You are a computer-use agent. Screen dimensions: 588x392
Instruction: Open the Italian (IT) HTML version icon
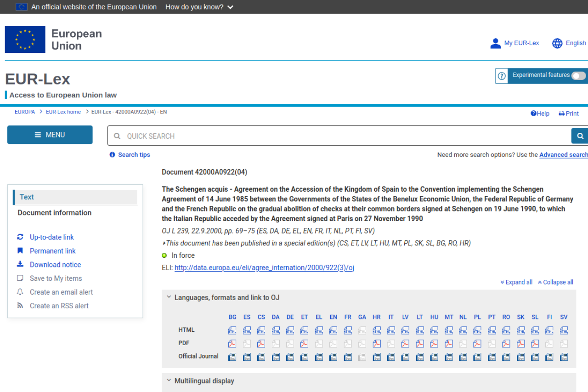pos(391,330)
